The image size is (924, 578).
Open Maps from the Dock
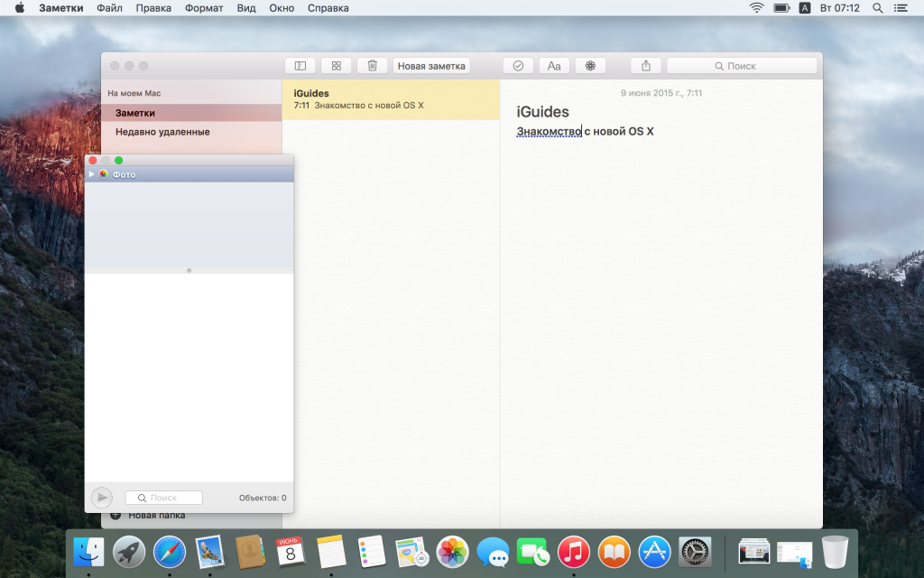tap(411, 552)
